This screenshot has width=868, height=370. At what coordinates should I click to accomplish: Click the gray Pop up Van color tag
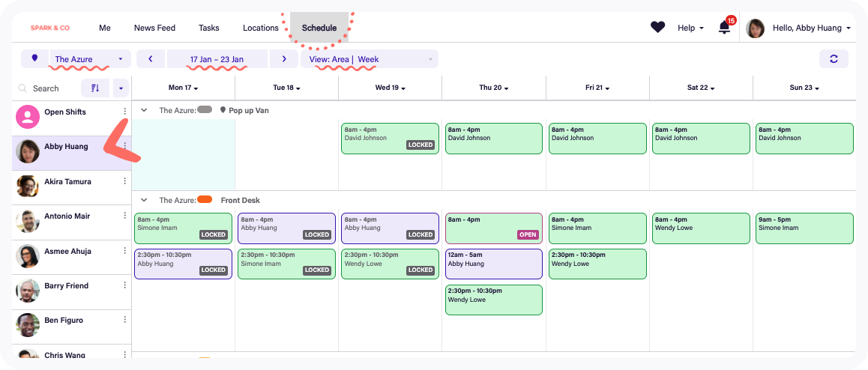click(205, 109)
